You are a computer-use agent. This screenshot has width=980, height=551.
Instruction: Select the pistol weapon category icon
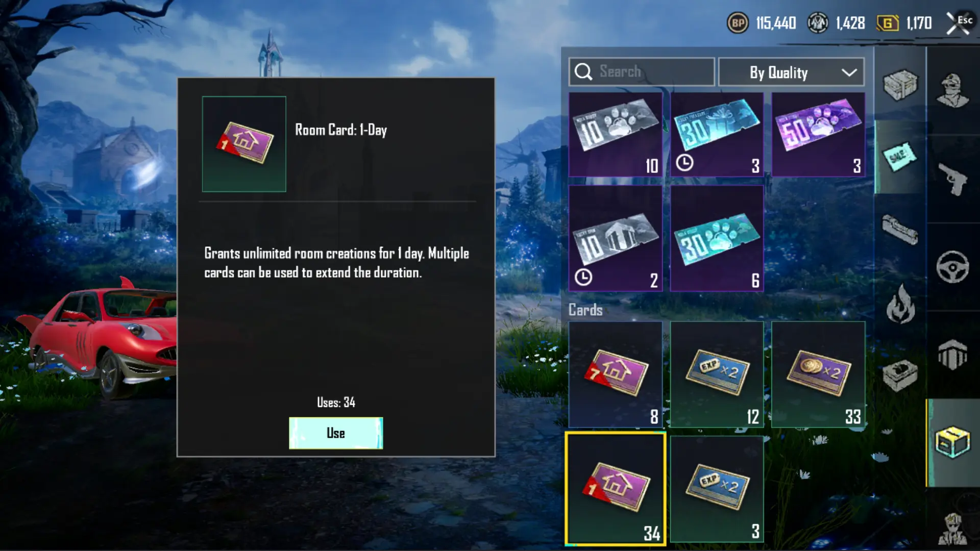click(x=952, y=179)
